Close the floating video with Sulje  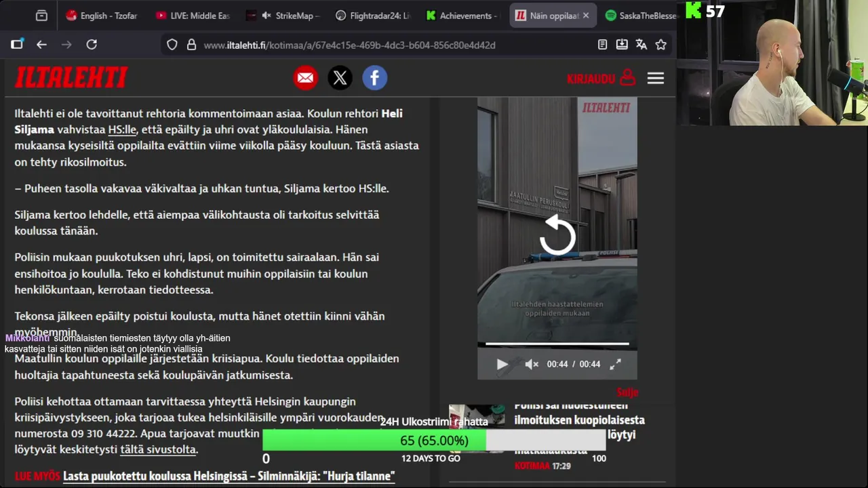pyautogui.click(x=627, y=392)
